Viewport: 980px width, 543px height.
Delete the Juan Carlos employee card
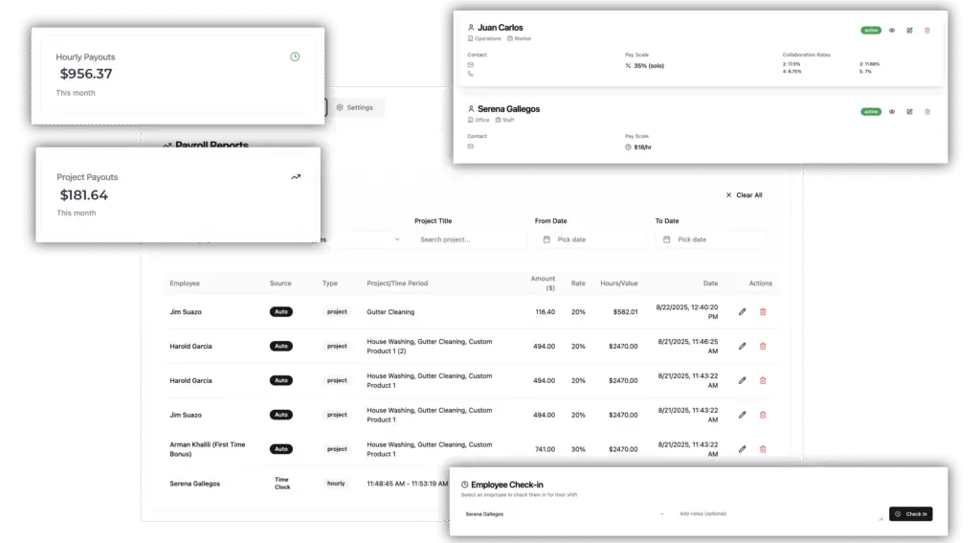click(926, 31)
